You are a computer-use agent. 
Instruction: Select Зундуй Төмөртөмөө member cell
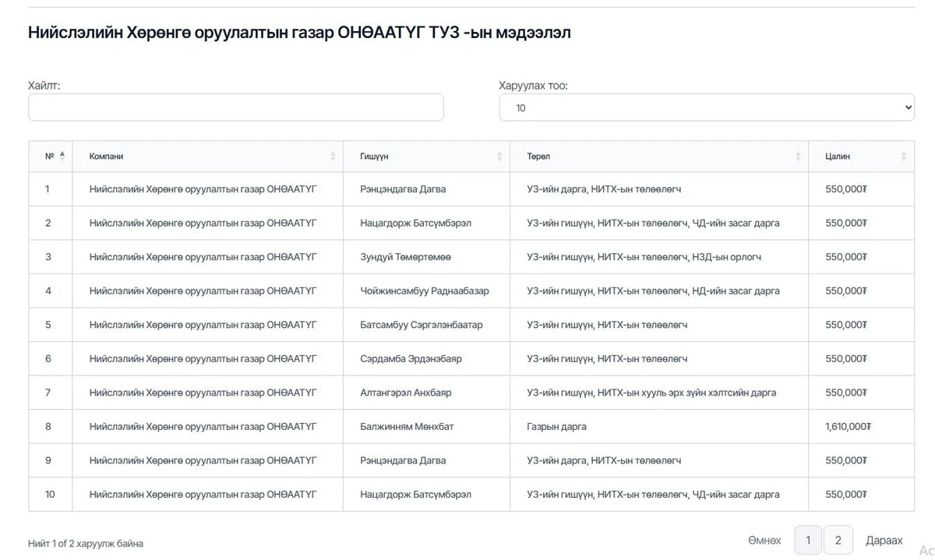pos(405,257)
